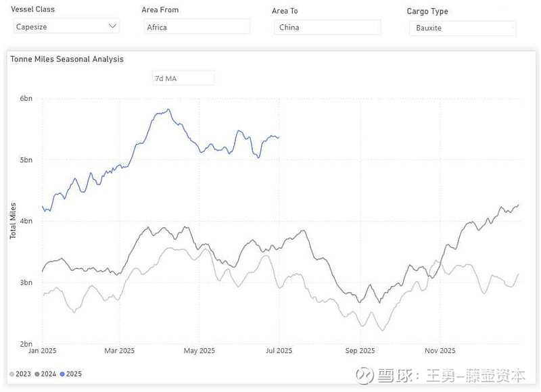The height and width of the screenshot is (392, 541).
Task: Click the Cargo Type filter label
Action: coord(427,11)
